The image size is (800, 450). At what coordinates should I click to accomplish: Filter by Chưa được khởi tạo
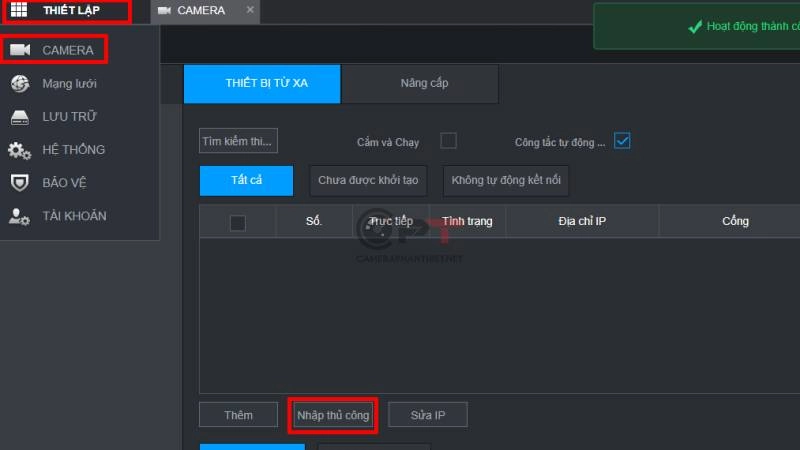pos(368,181)
